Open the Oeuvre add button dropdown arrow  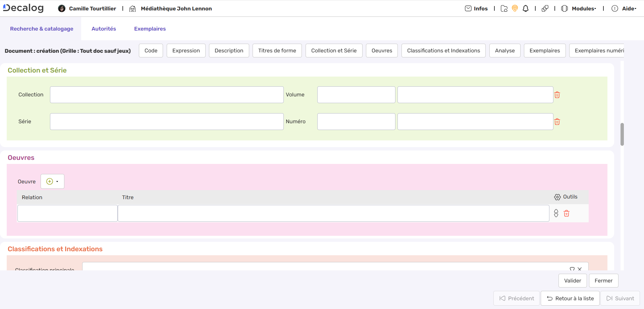57,181
